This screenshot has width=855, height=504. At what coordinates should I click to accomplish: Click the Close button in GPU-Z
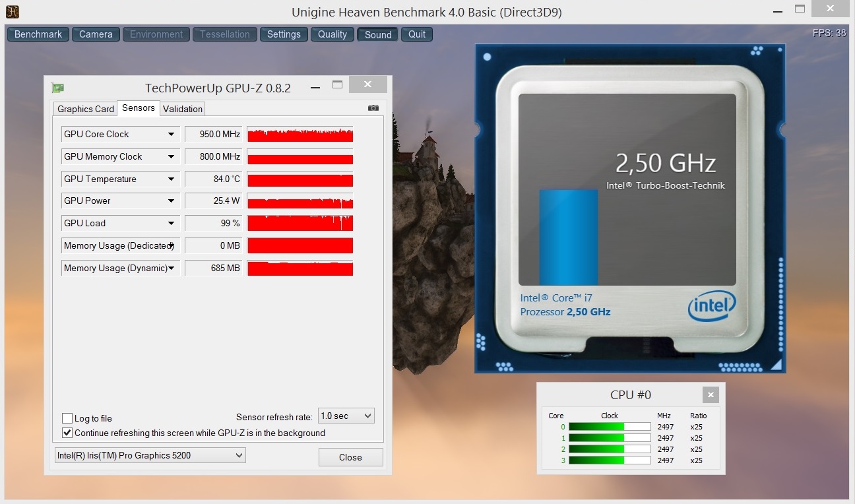[x=350, y=457]
